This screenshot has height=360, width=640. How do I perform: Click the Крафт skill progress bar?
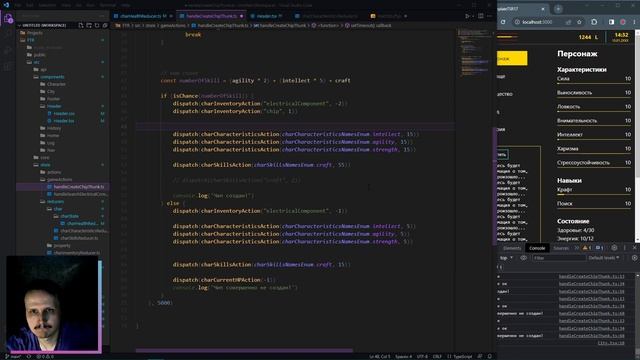point(594,194)
